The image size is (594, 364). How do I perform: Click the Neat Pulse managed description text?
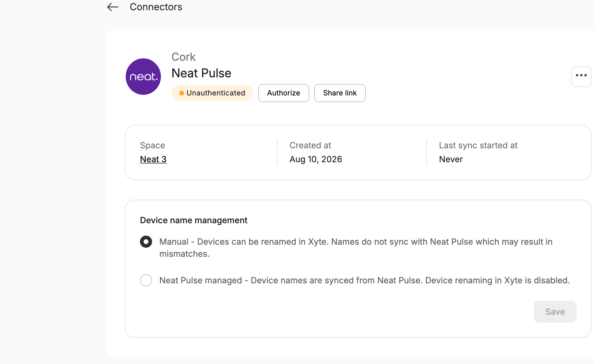(365, 280)
